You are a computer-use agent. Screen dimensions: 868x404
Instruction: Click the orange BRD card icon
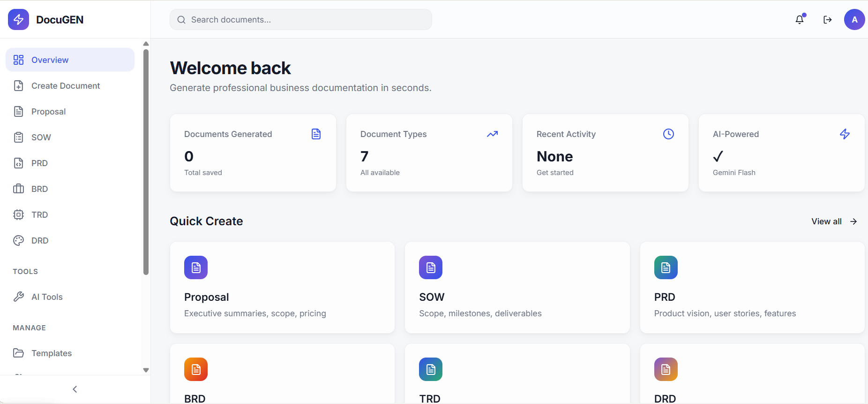click(196, 369)
